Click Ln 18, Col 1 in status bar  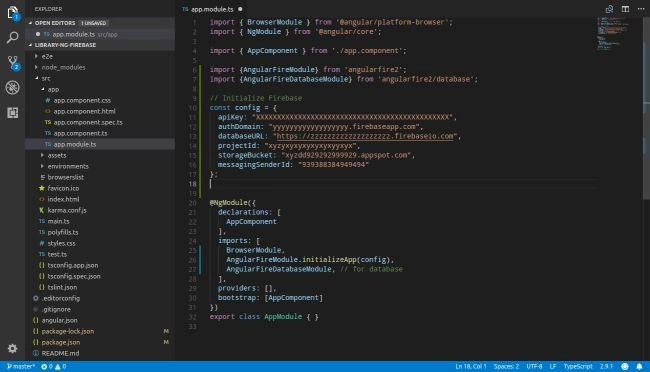click(x=471, y=366)
